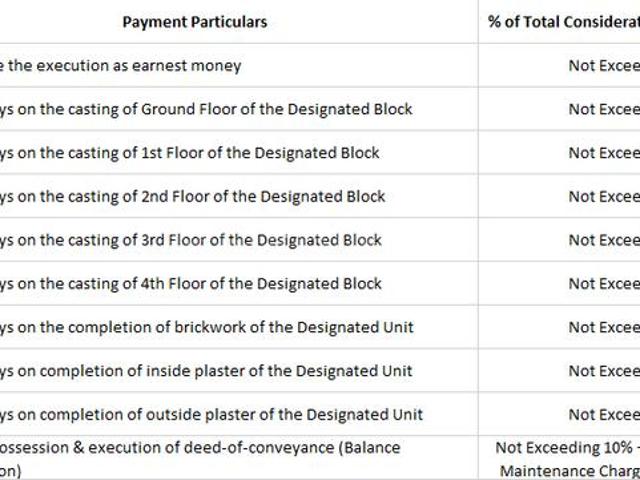
Task: Click Not Exceeding cell for outside plaster
Action: 604,415
